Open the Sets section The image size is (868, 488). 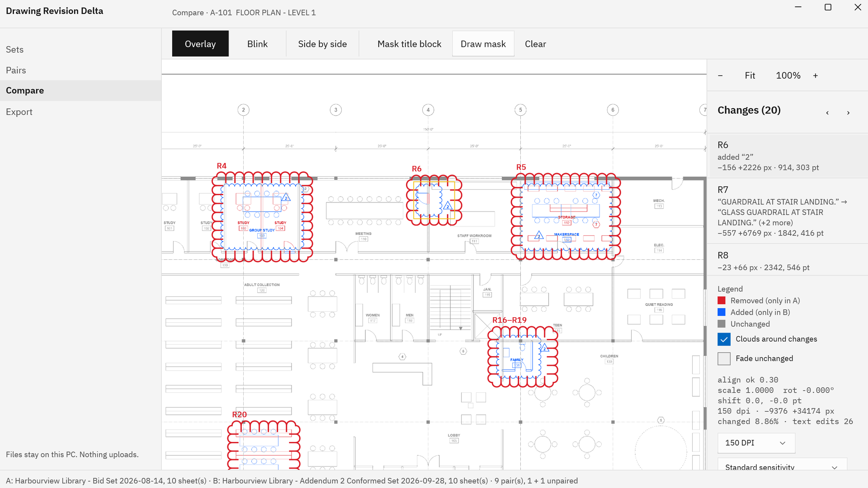point(80,50)
